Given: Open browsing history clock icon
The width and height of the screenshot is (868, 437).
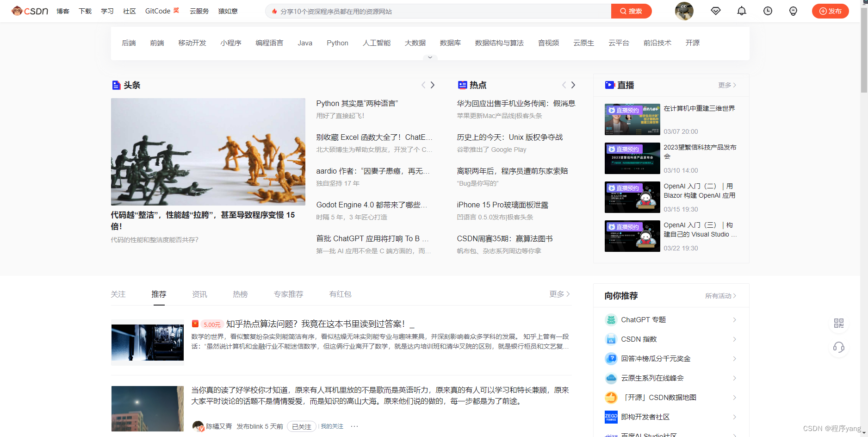Looking at the screenshot, I should [x=768, y=11].
